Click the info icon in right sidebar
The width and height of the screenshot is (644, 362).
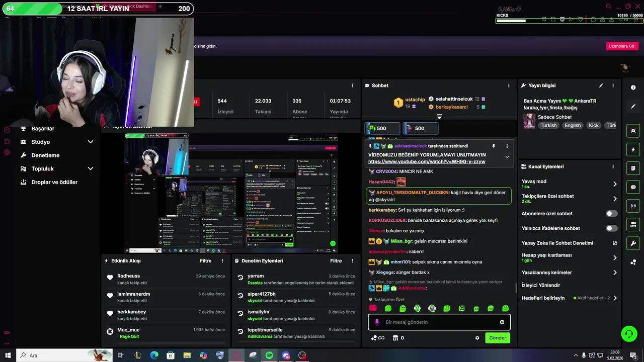(633, 87)
